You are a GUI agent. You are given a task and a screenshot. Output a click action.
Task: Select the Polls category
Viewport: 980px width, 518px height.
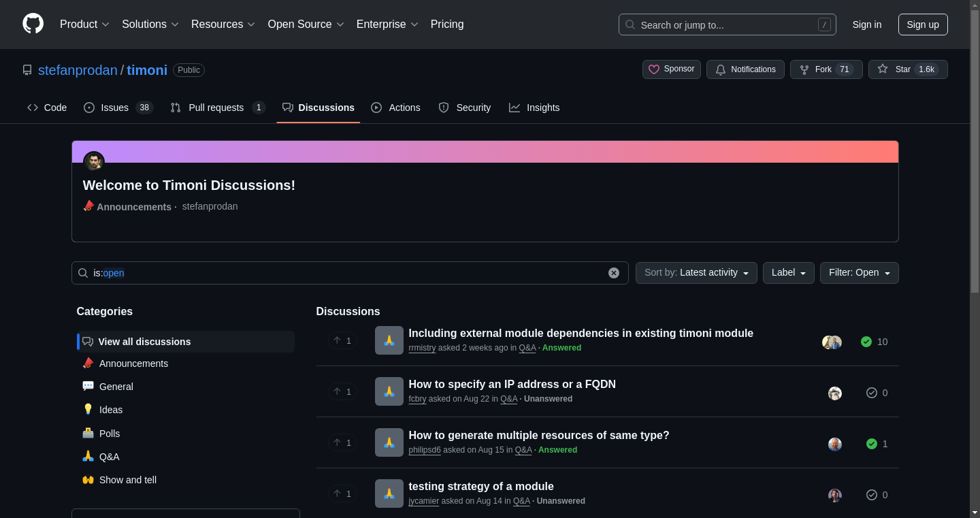click(186, 434)
